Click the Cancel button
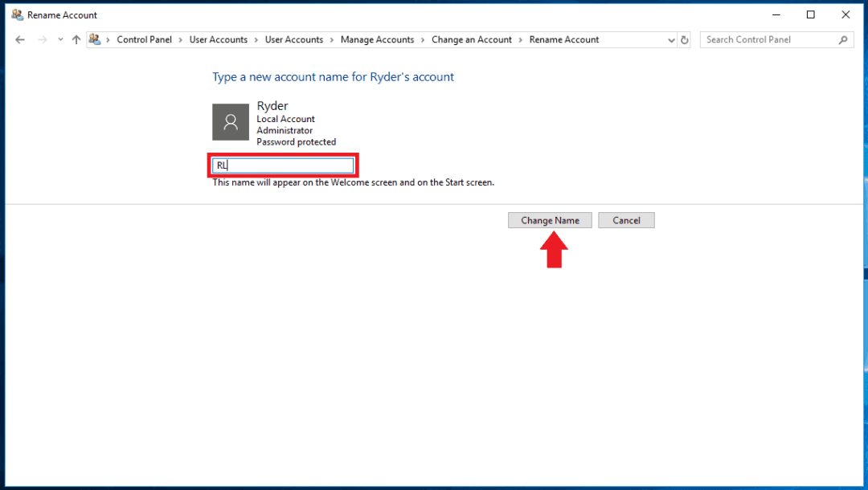The width and height of the screenshot is (868, 490). coord(626,220)
